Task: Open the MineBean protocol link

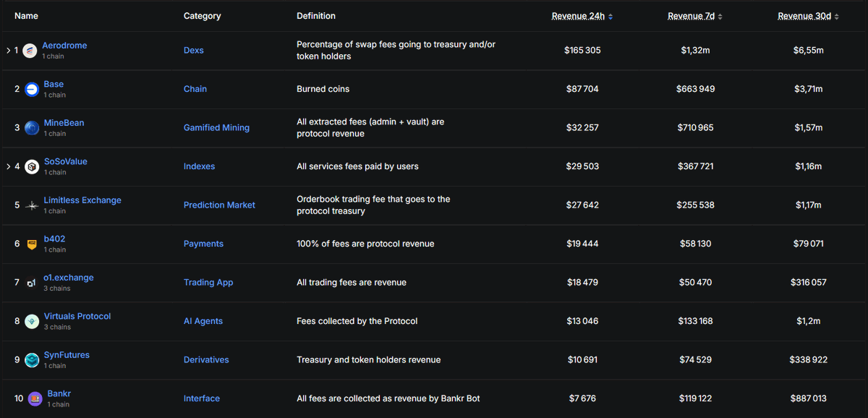Action: coord(64,123)
